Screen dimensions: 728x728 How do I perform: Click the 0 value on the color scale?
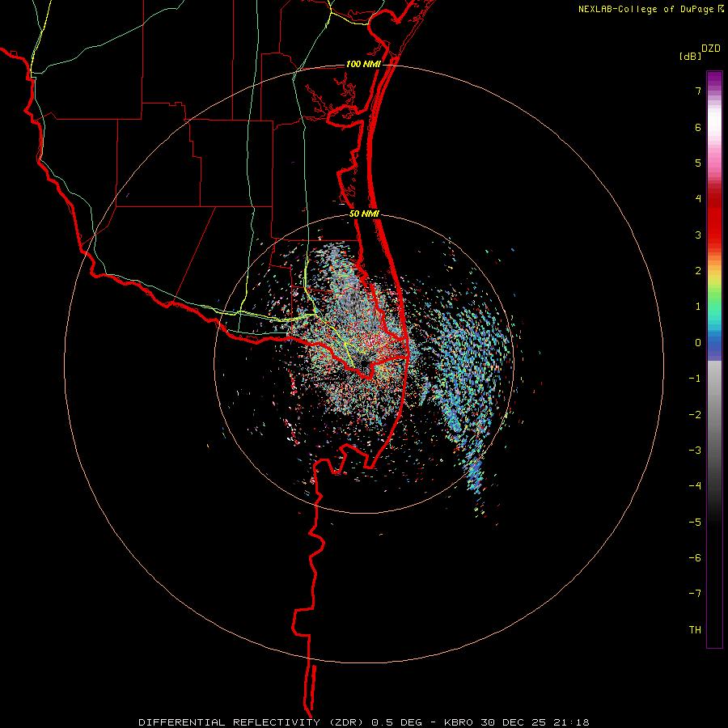pyautogui.click(x=698, y=343)
